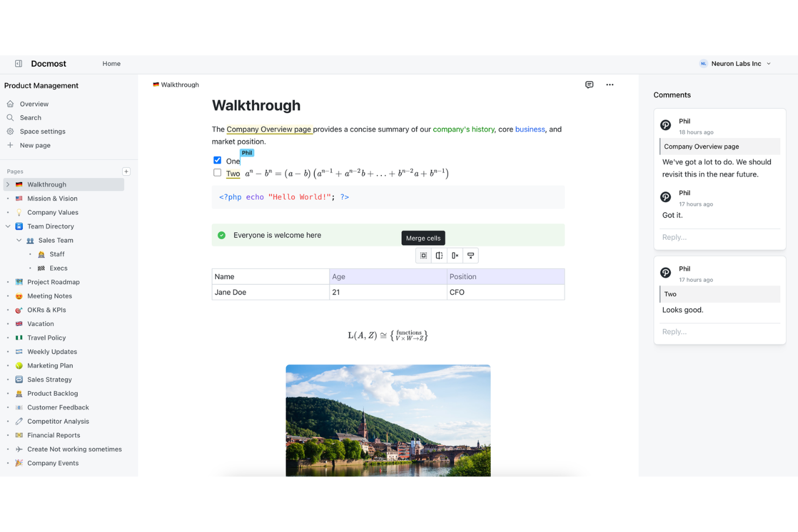Click the 'Position' table header cell
Image resolution: width=798 pixels, height=532 pixels.
506,277
